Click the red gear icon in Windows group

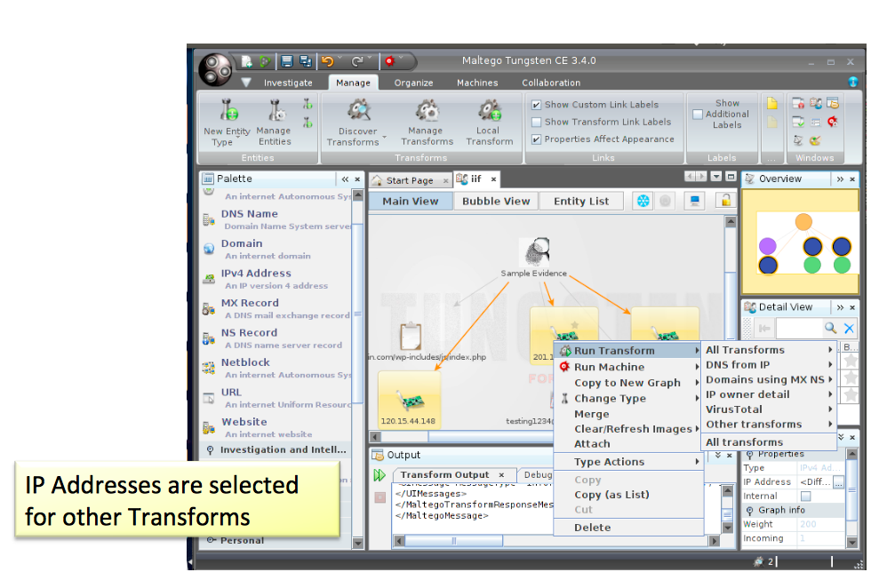(x=833, y=122)
